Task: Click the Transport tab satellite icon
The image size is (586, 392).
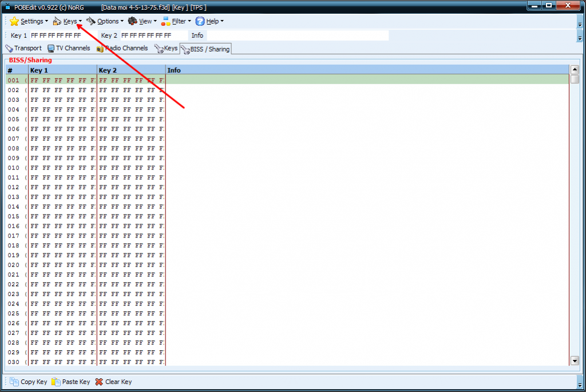Action: click(x=9, y=49)
